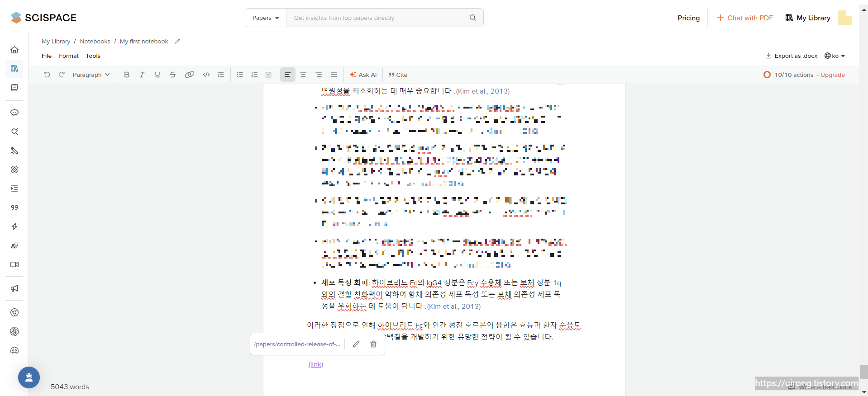The height and width of the screenshot is (396, 868).
Task: Click the Upgrade link
Action: [832, 75]
